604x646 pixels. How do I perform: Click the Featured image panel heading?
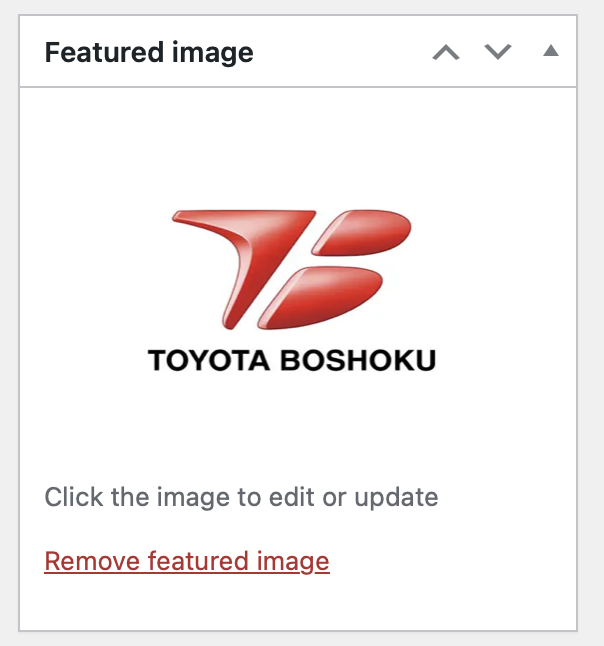(x=149, y=52)
